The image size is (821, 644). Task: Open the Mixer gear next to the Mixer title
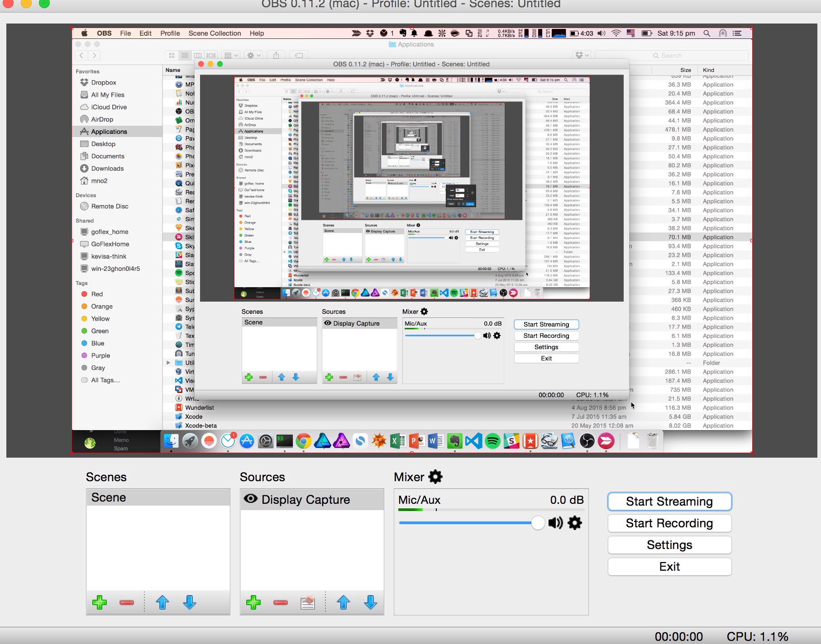tap(435, 477)
